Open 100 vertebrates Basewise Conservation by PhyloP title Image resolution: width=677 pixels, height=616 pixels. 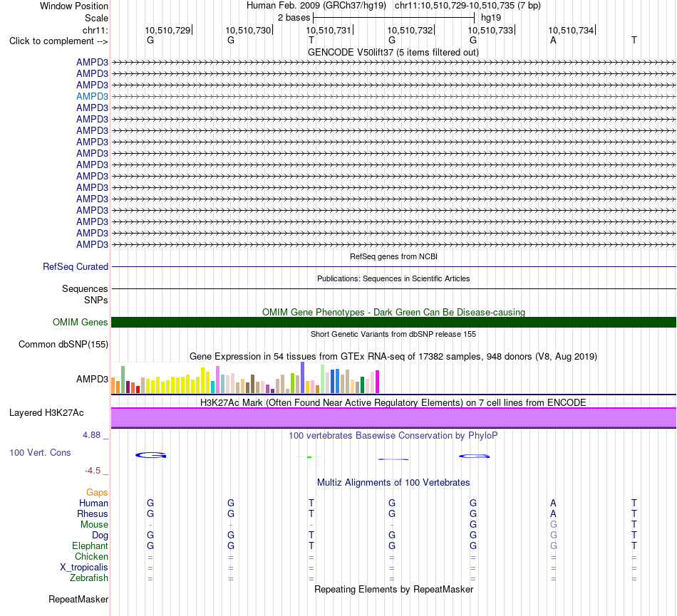(x=393, y=435)
